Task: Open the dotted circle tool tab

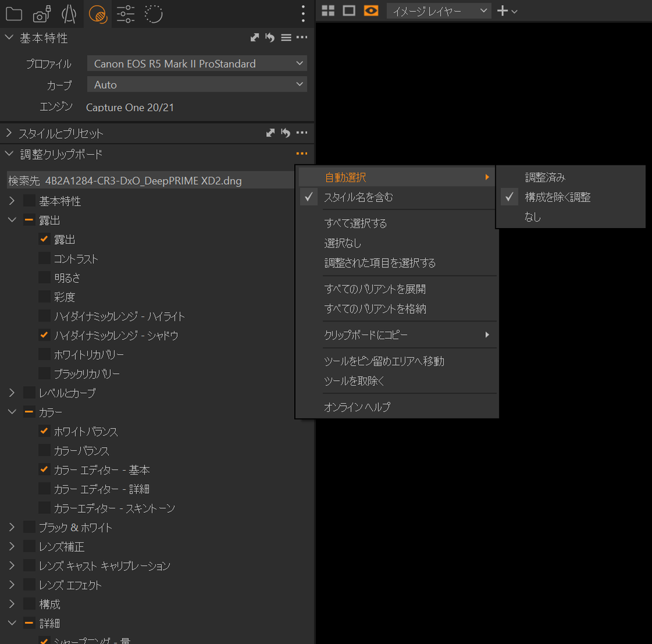Action: 153,13
